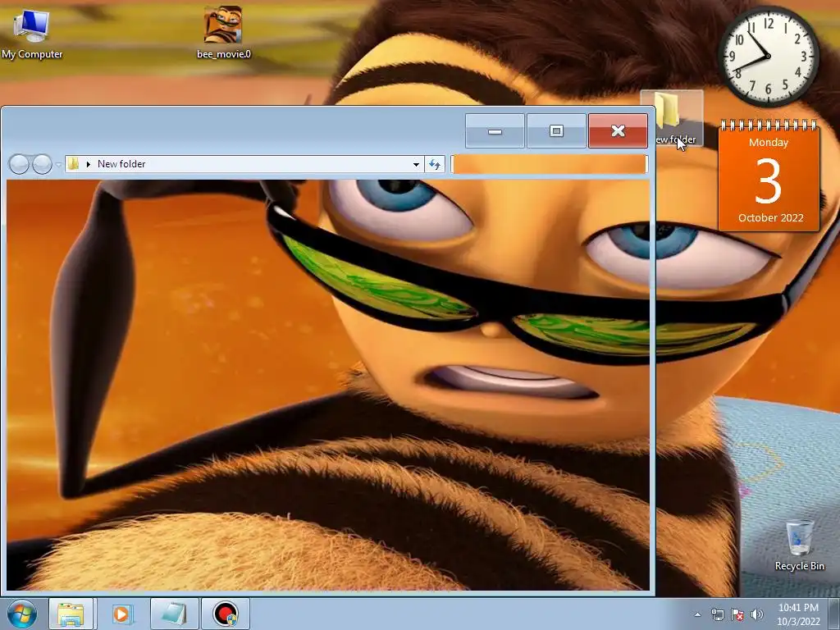Expand the breadcrumb arrow before New folder
Viewport: 840px width, 630px height.
point(89,164)
